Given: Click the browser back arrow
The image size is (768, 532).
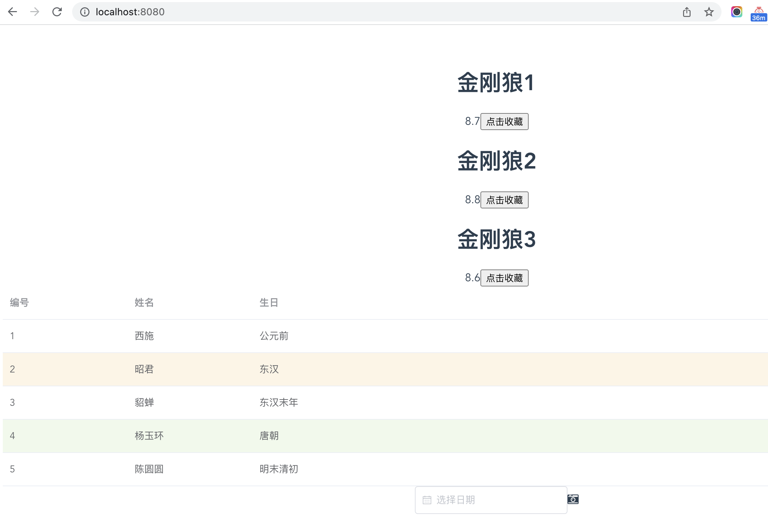Looking at the screenshot, I should coord(12,12).
